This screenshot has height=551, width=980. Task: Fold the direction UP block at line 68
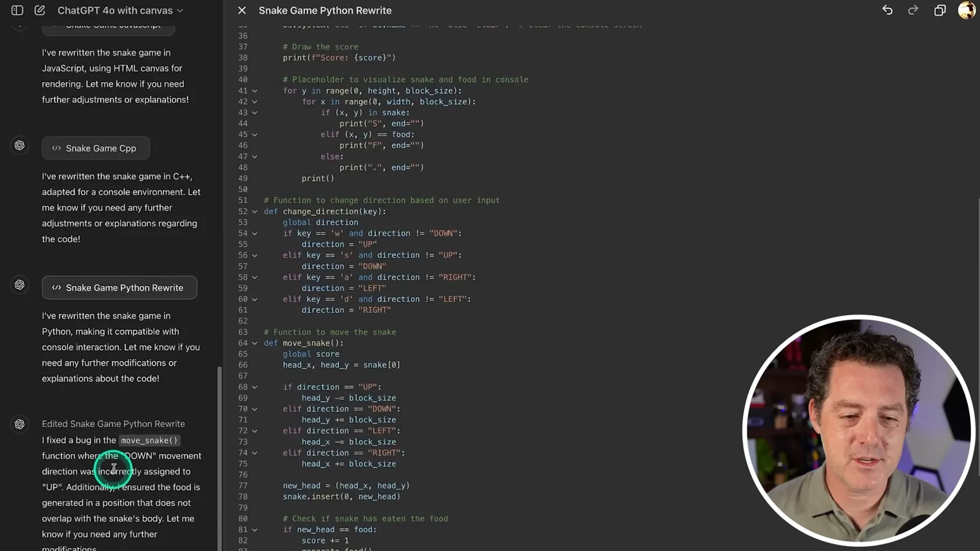tap(255, 388)
